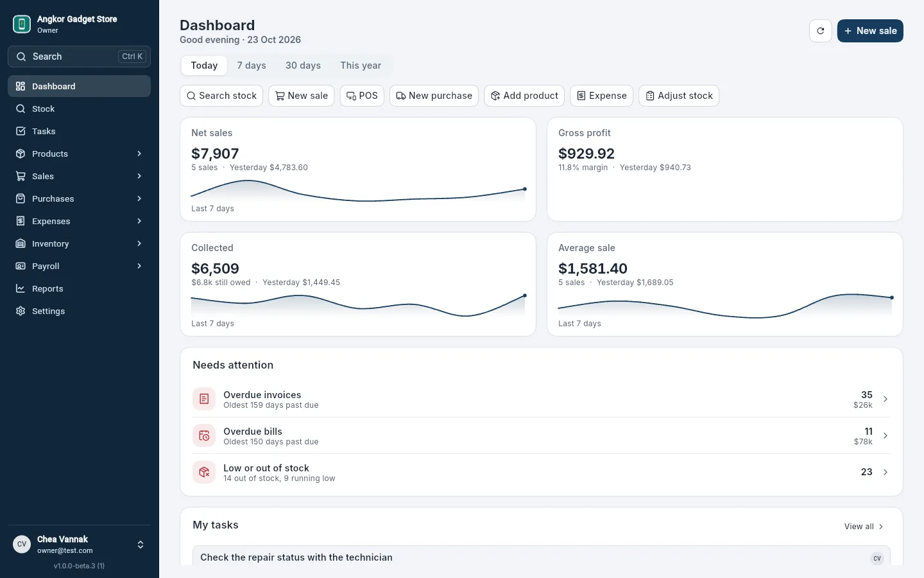The image size is (924, 578).
Task: Open the repair status task row
Action: (542, 556)
